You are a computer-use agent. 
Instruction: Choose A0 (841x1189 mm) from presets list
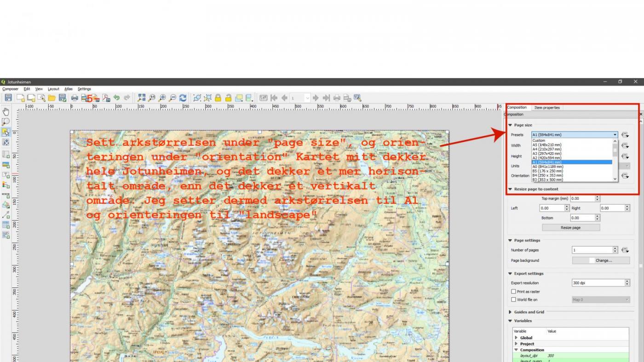tap(547, 167)
